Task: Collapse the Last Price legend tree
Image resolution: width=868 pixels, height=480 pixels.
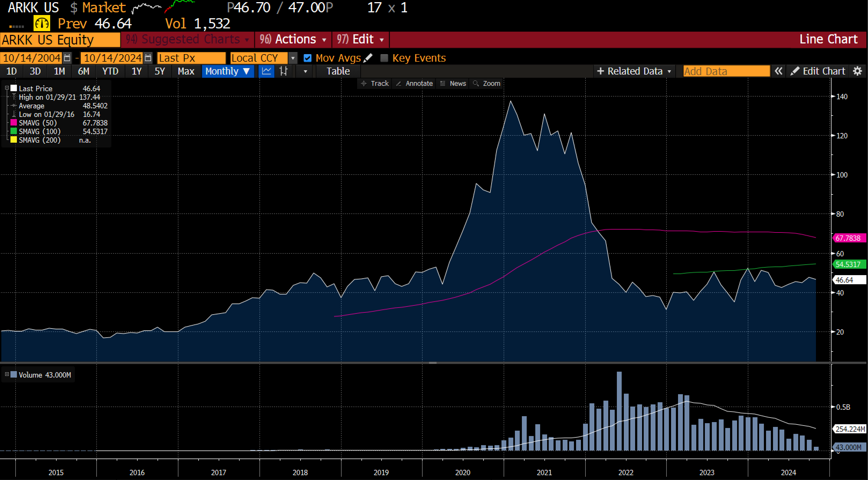Action: point(7,88)
